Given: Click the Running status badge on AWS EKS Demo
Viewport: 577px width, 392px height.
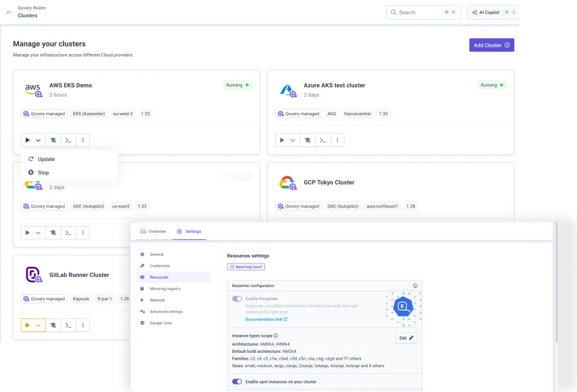Looking at the screenshot, I should click(238, 85).
